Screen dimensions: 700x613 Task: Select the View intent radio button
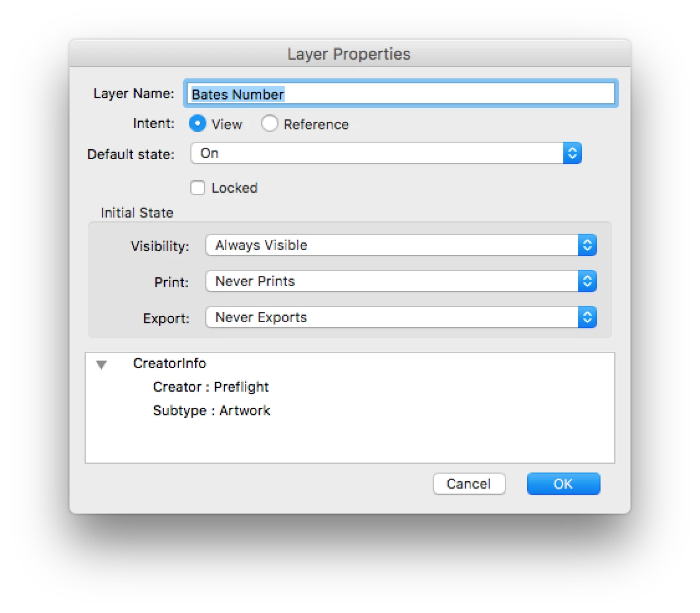click(198, 124)
